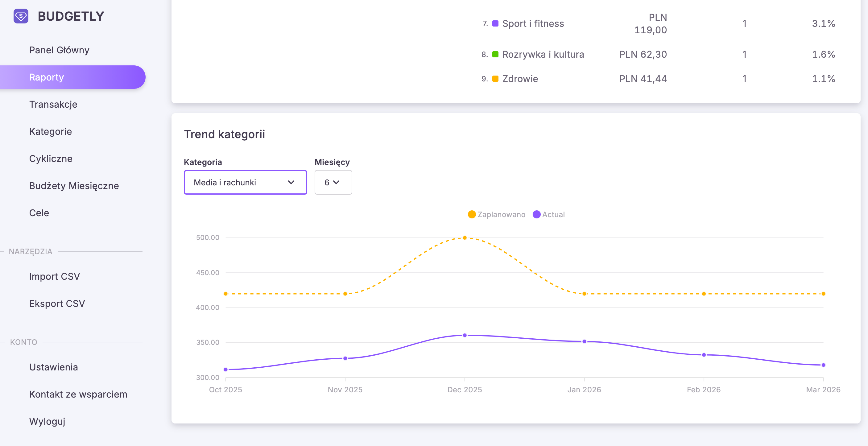This screenshot has width=868, height=446.
Task: Click the 3.1% share value
Action: tap(824, 23)
